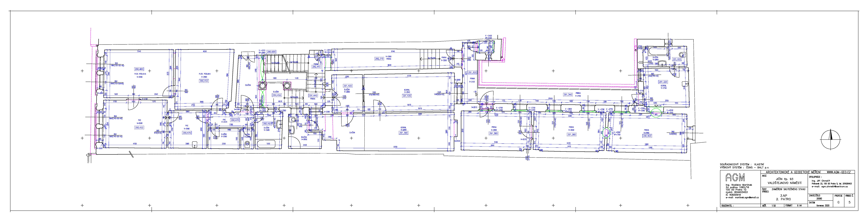Select elevation label 290,500 near the staircase
The height and width of the screenshot is (222, 868).
pos(271,52)
